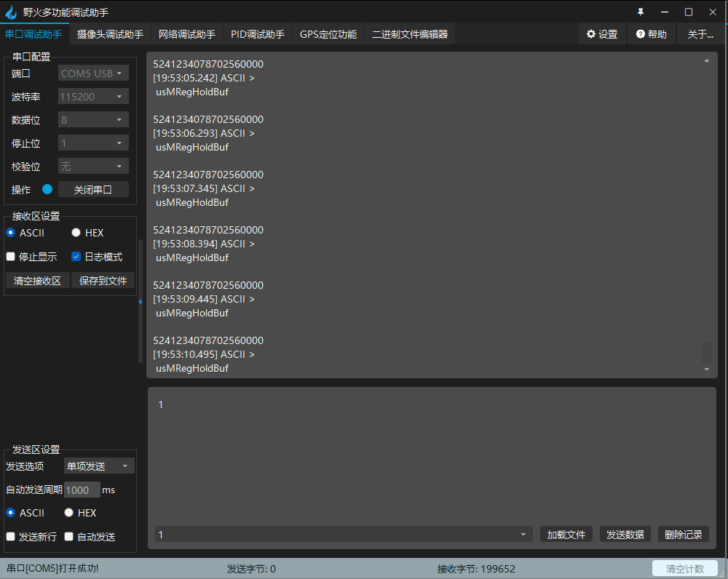The height and width of the screenshot is (579, 728).
Task: Select ASCII receive mode
Action: (11, 233)
